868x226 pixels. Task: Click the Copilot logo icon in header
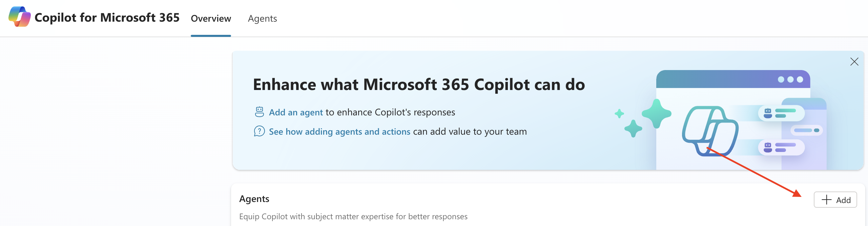point(20,17)
